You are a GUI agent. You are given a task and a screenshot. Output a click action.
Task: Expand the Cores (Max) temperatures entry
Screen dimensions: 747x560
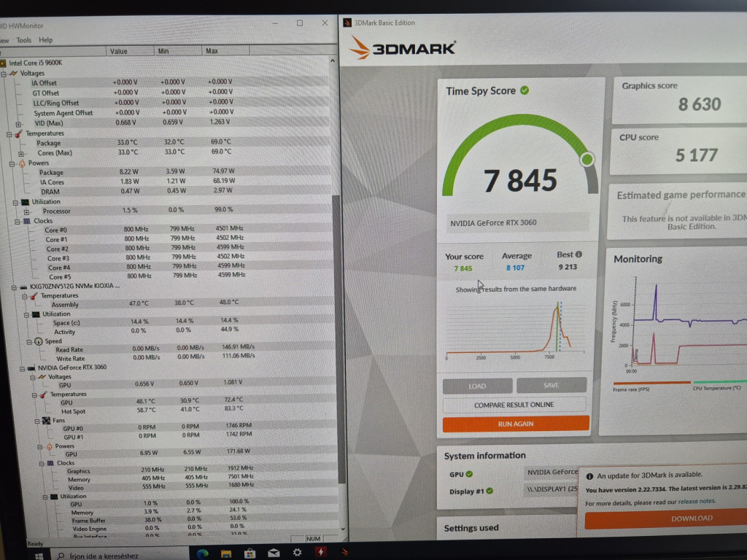(x=21, y=154)
